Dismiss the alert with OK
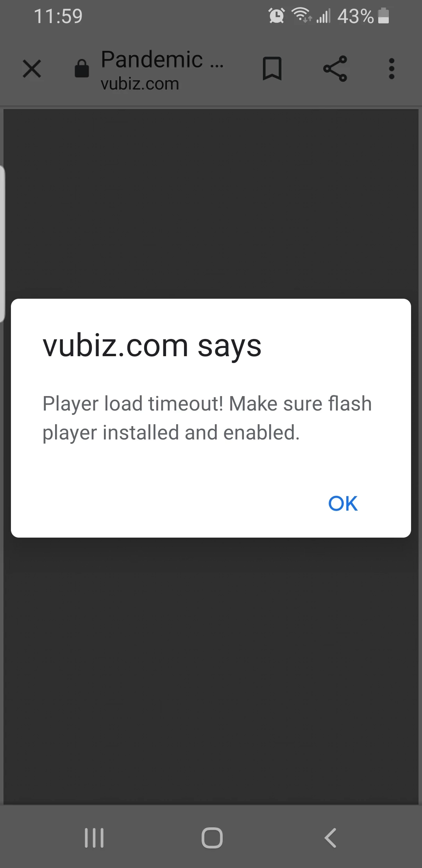This screenshot has width=422, height=868. click(343, 503)
